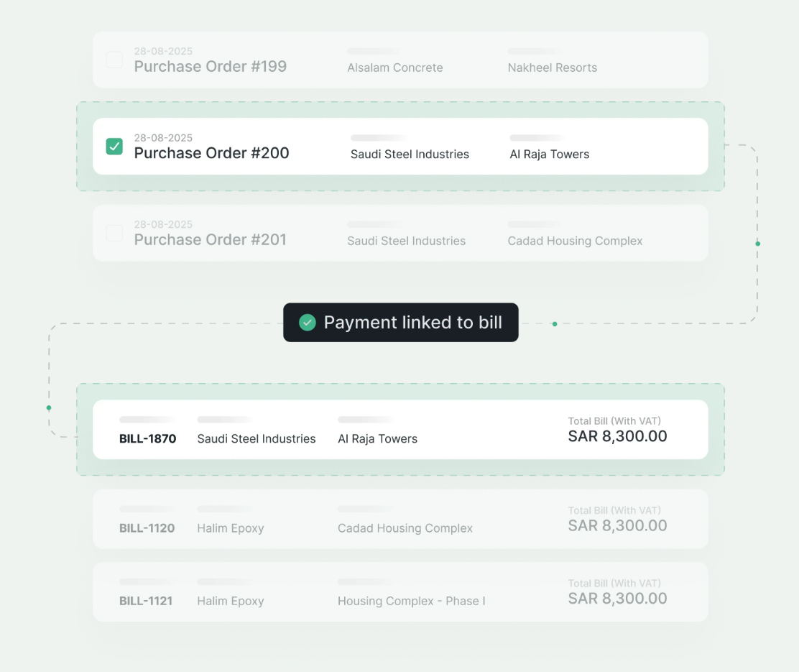Click Cadad Housing Complex in order #201
This screenshot has height=672, width=799.
click(575, 241)
